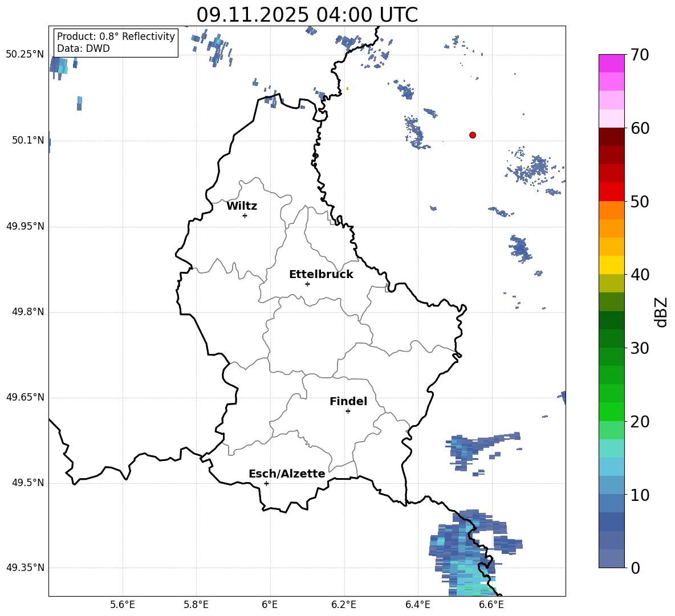The height and width of the screenshot is (616, 675).
Task: Click the magenta top segment of the colorbar
Action: (611, 63)
